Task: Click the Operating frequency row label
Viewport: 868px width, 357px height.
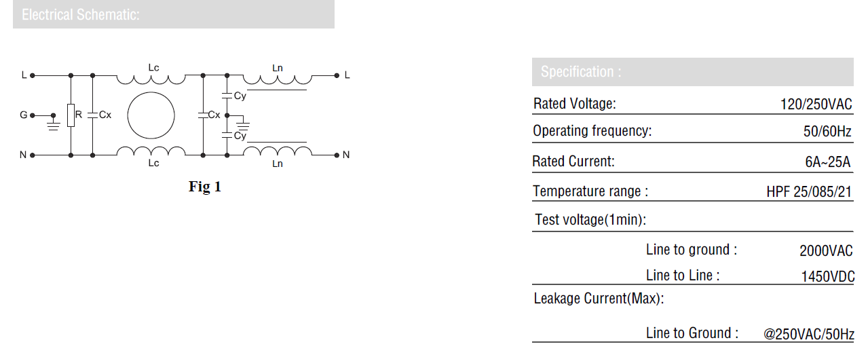Action: [x=592, y=131]
